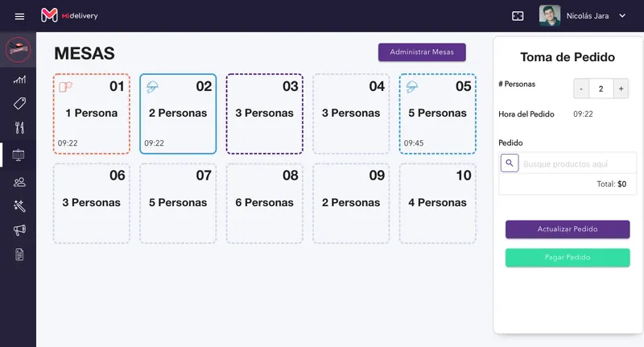644x347 pixels.
Task: Open the customers group sidebar icon
Action: pyautogui.click(x=19, y=182)
